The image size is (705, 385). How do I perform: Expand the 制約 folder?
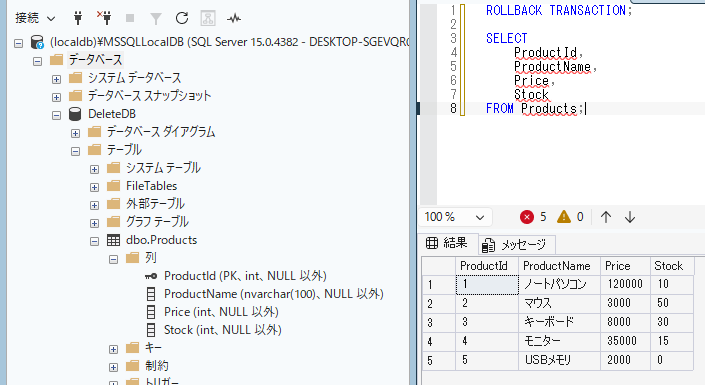click(x=113, y=367)
